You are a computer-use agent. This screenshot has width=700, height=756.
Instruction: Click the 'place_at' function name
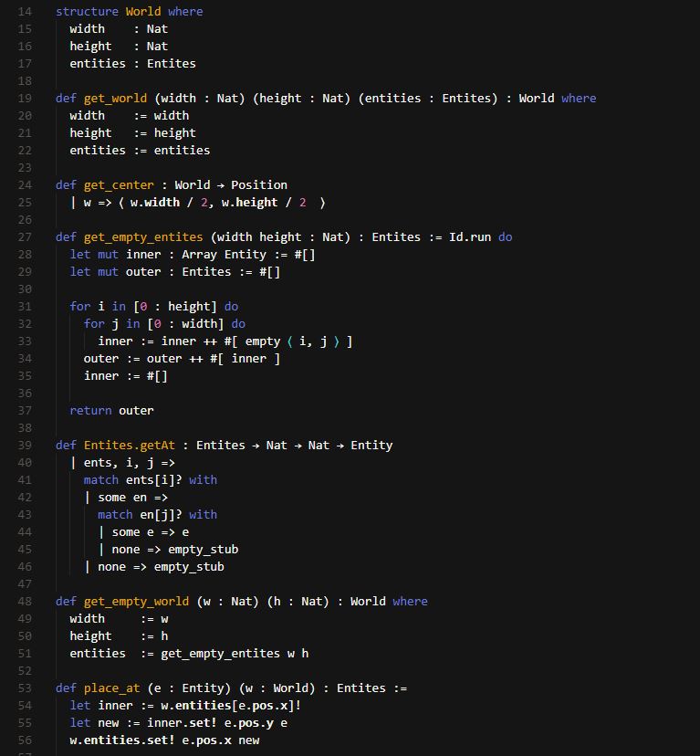point(112,688)
